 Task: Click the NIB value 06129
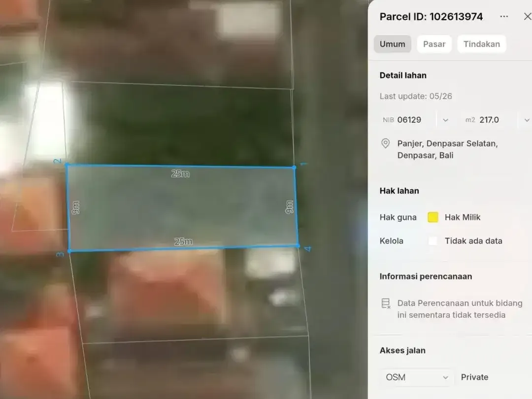click(x=409, y=120)
